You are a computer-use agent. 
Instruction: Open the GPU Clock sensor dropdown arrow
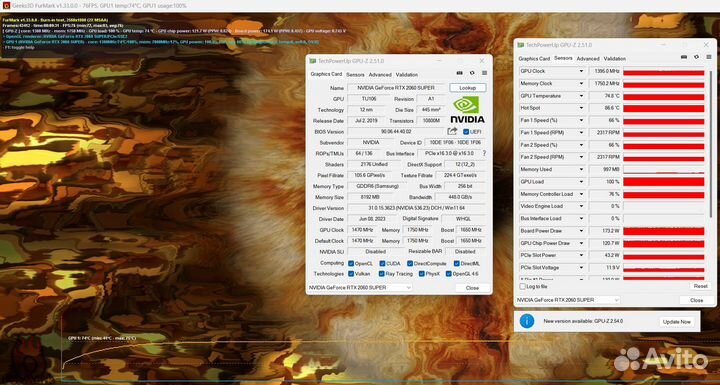(x=581, y=71)
